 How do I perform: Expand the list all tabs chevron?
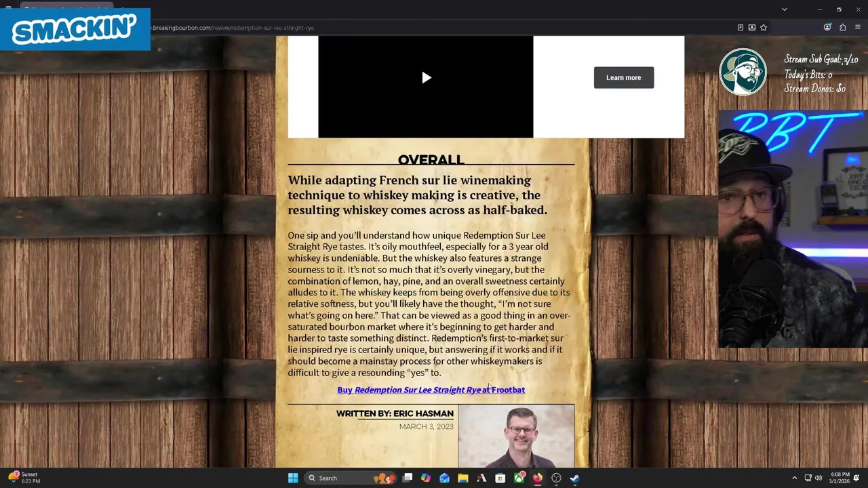pos(785,9)
